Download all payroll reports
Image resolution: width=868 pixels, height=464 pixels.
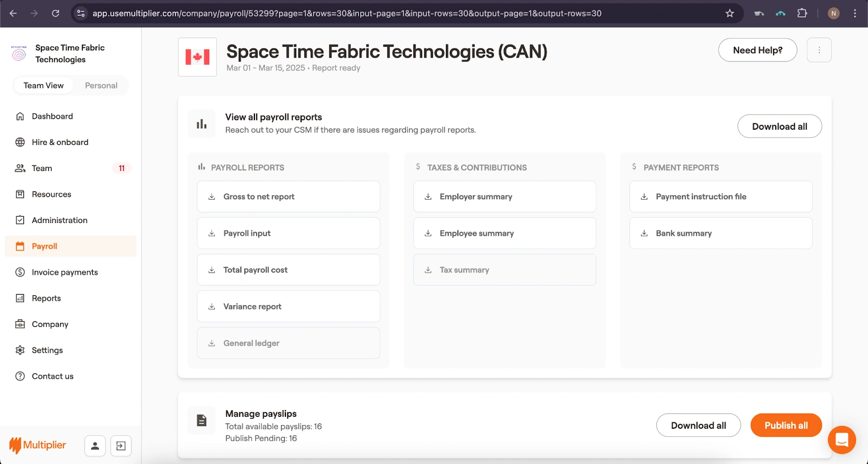pyautogui.click(x=780, y=126)
